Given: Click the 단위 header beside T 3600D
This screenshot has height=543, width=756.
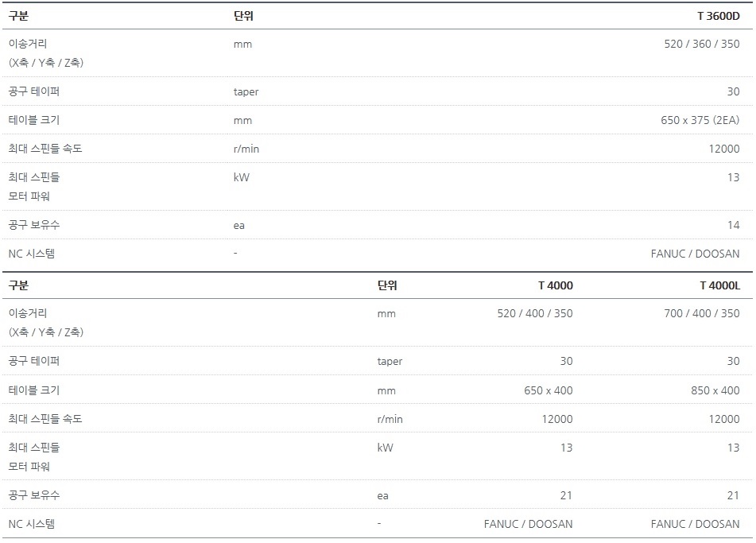Looking at the screenshot, I should pyautogui.click(x=243, y=15).
